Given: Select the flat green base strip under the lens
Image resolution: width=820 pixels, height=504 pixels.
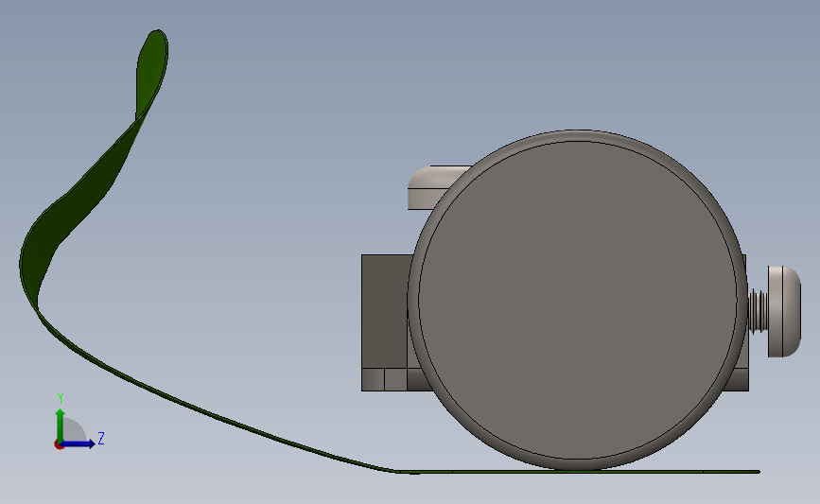Looking at the screenshot, I should pyautogui.click(x=577, y=472).
